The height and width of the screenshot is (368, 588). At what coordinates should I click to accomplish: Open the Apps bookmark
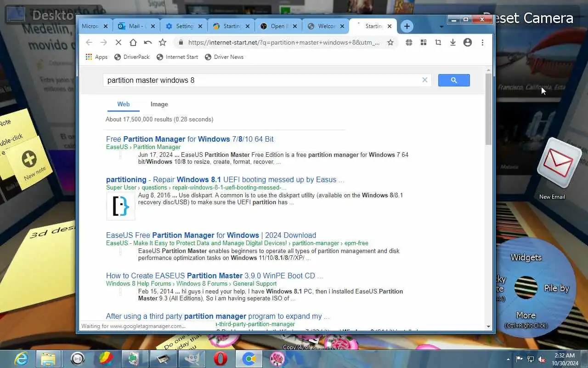click(96, 57)
